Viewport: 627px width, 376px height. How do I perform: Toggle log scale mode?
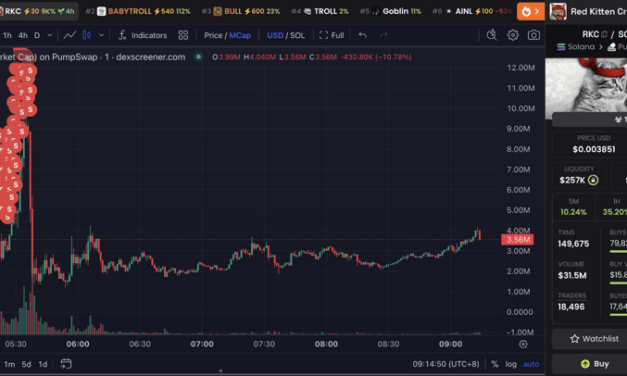pyautogui.click(x=511, y=364)
